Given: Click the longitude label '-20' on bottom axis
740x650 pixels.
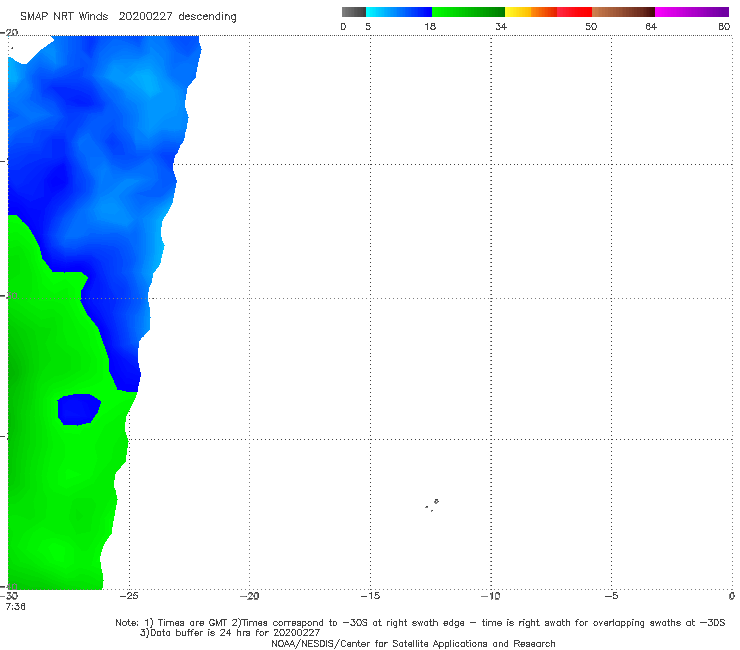Looking at the screenshot, I should (x=249, y=596).
